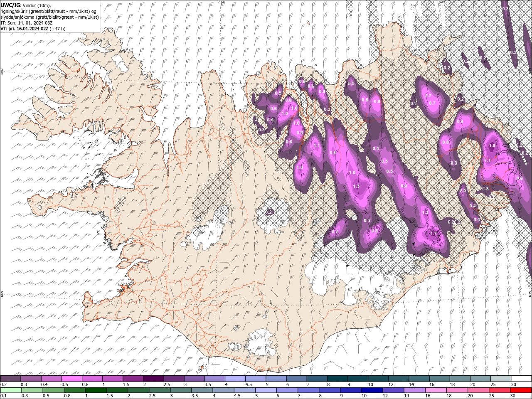Select the 'IT: Sun. 14. 01. 2024 03Z' line
The width and height of the screenshot is (532, 399).
pyautogui.click(x=27, y=23)
